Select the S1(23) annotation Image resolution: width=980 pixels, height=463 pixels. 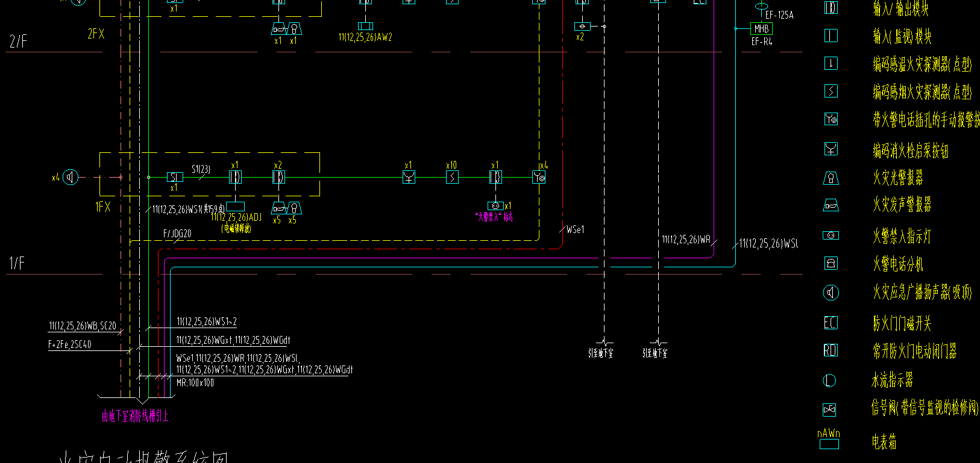click(201, 169)
